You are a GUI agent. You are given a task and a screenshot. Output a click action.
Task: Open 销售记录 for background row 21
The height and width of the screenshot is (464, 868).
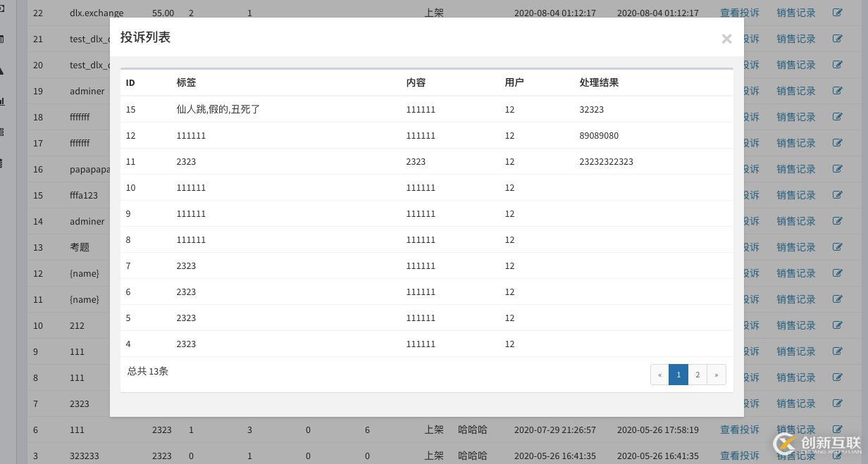[x=795, y=39]
